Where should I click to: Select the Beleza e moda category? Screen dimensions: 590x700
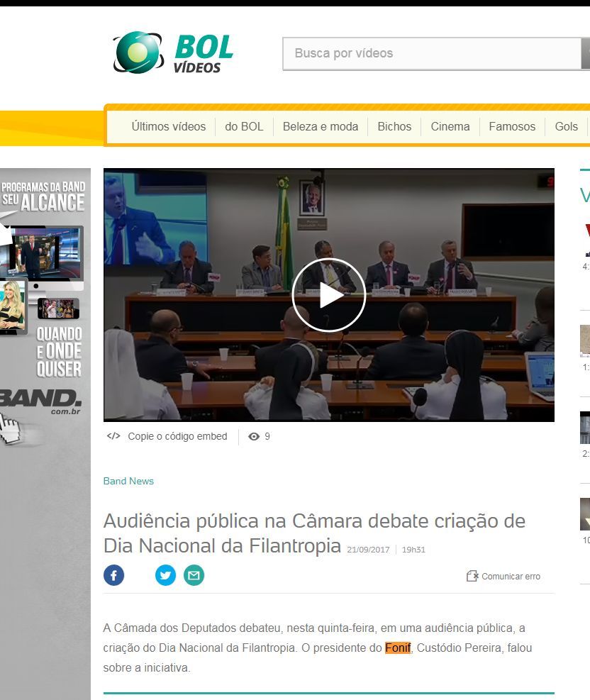tap(320, 126)
